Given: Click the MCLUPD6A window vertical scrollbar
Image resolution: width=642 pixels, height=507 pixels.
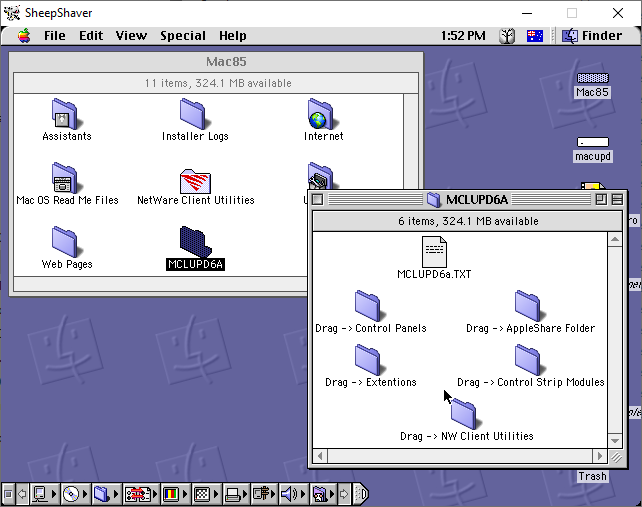Looking at the screenshot, I should click(617, 340).
